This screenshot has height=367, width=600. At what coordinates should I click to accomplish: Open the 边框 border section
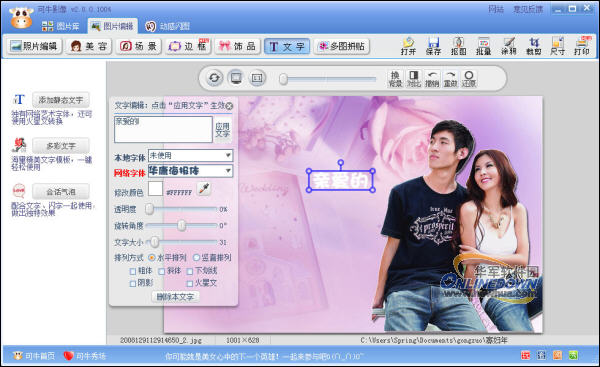188,46
